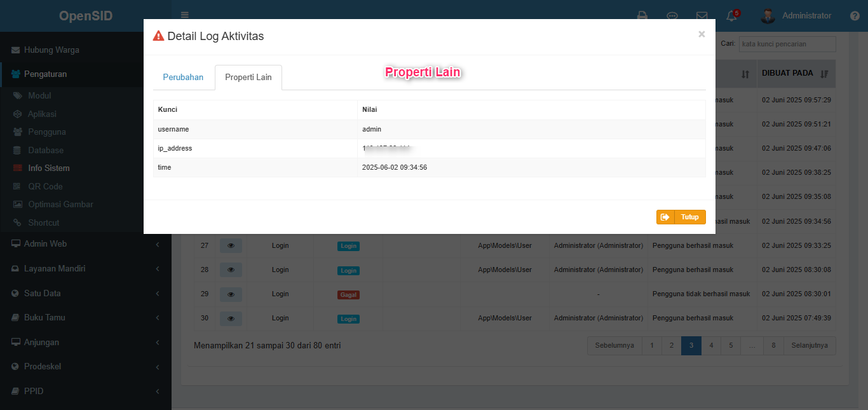The image size is (868, 410).
Task: Collapse the Pengaturan menu
Action: point(86,74)
